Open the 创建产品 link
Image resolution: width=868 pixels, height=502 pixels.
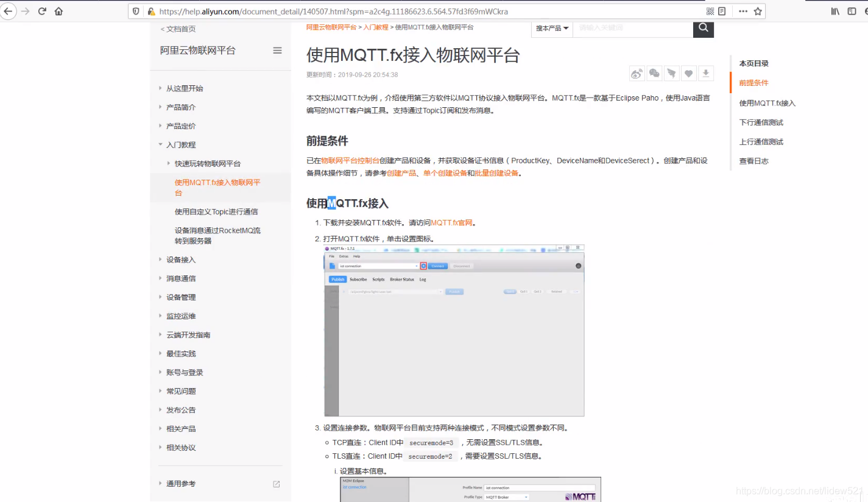click(x=401, y=173)
